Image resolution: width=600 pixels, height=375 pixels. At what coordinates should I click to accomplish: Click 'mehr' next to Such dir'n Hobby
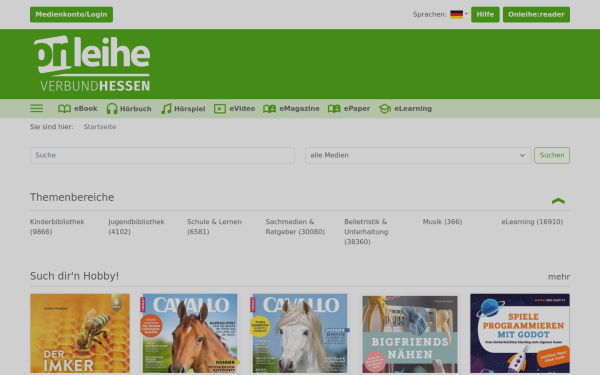click(559, 277)
